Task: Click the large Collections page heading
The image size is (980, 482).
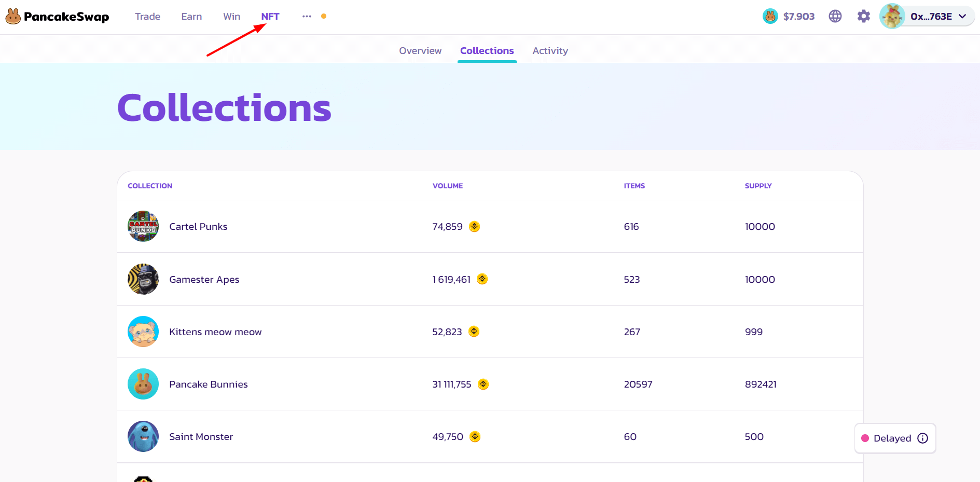Action: tap(224, 108)
